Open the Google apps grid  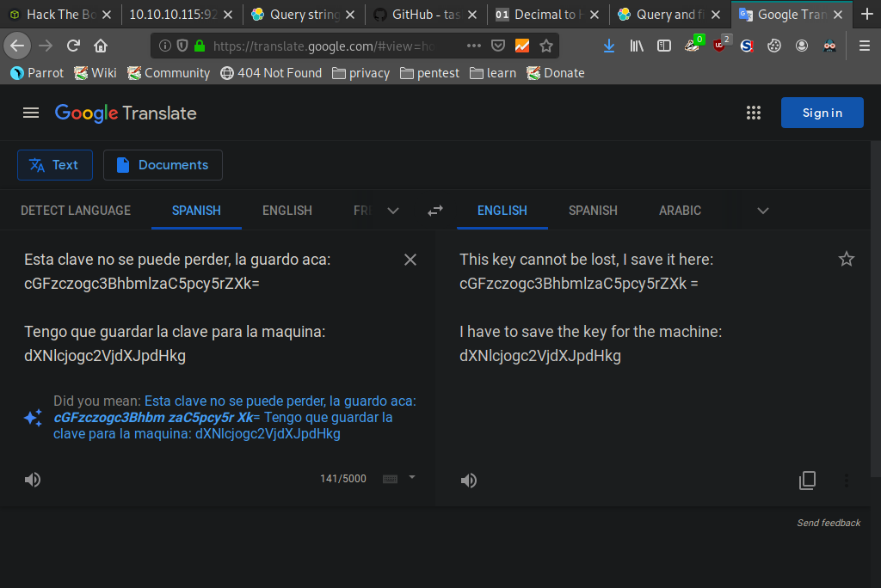(x=754, y=113)
